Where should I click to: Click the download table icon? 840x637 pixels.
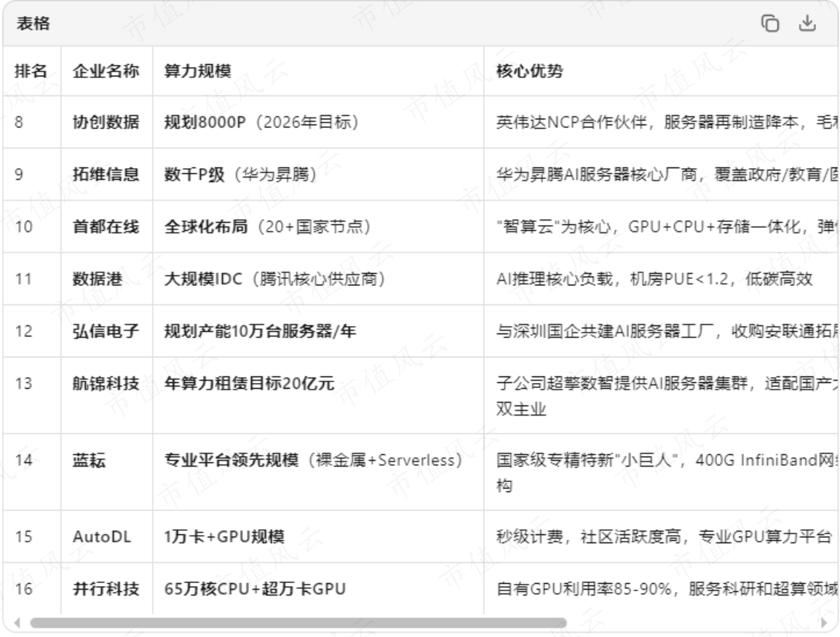point(807,23)
